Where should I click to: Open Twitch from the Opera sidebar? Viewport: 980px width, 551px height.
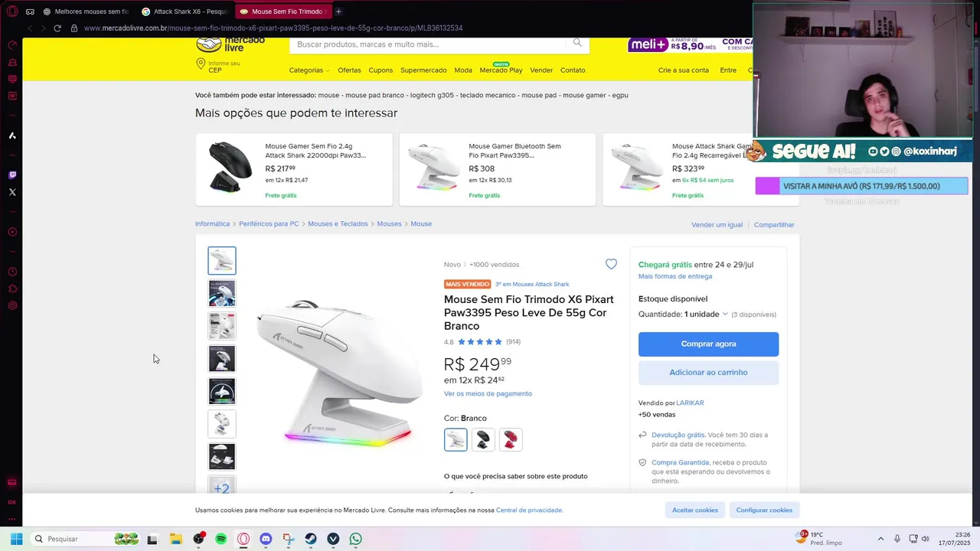coord(12,175)
